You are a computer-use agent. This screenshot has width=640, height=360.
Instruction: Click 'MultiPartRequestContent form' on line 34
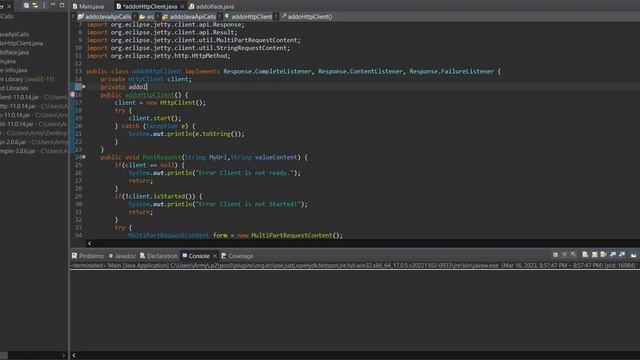pyautogui.click(x=178, y=236)
